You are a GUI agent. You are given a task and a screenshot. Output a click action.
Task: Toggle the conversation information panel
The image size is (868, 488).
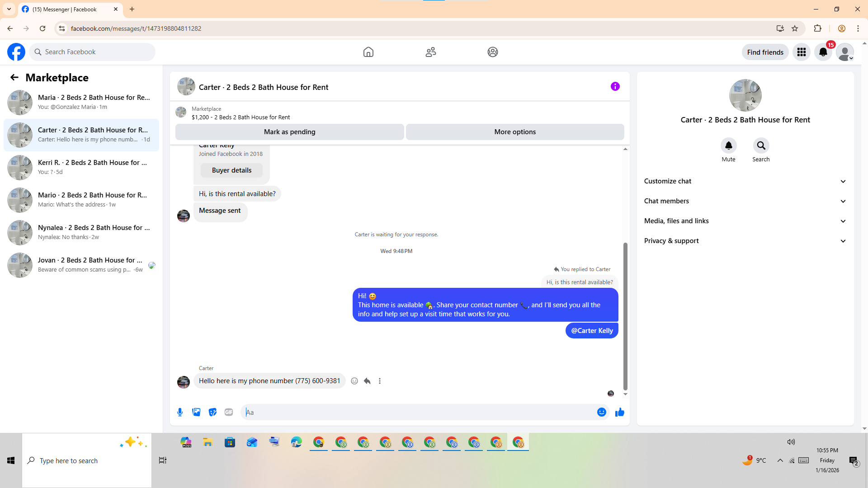[615, 86]
